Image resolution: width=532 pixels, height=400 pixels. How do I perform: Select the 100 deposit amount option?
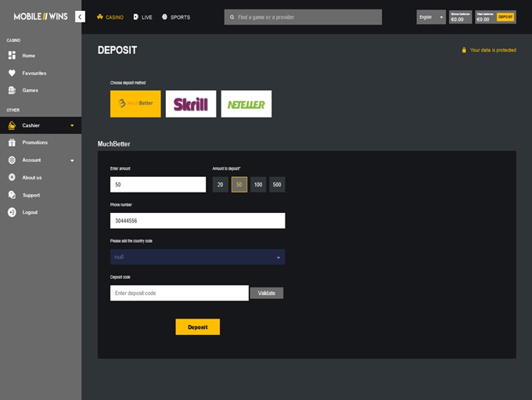258,185
